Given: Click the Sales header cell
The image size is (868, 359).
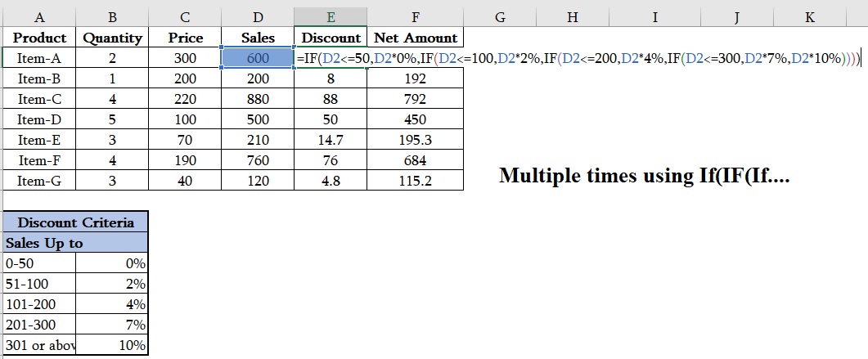Looking at the screenshot, I should coord(258,38).
